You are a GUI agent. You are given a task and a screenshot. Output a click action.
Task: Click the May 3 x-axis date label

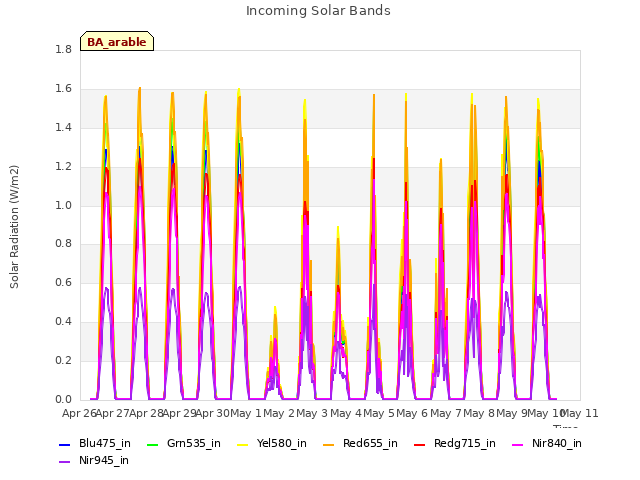point(313,414)
